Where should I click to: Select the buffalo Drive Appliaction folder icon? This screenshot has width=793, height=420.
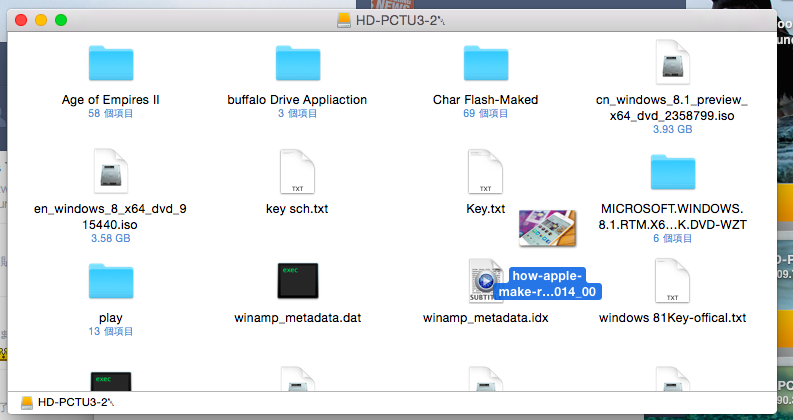[x=298, y=63]
